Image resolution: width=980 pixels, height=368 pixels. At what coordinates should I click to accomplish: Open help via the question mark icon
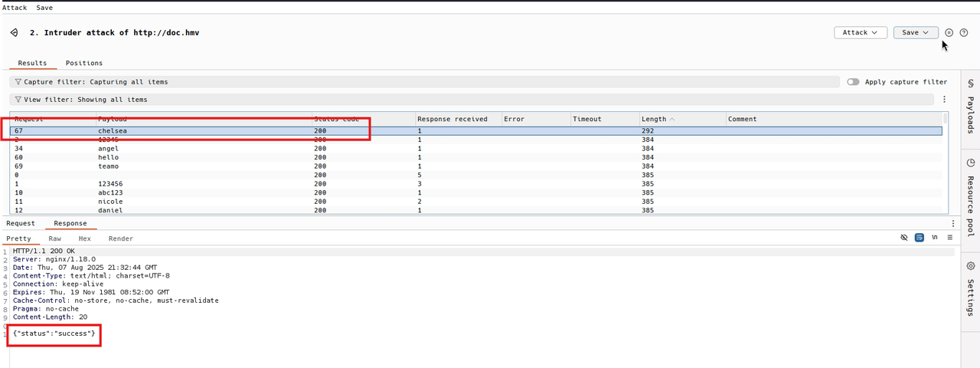pos(964,33)
